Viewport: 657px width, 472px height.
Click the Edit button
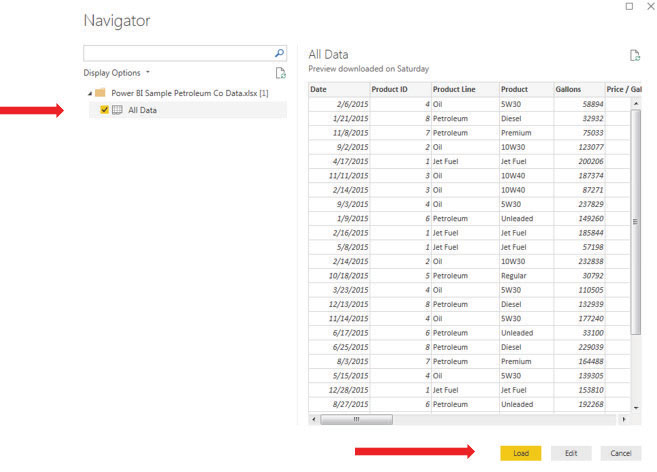(570, 453)
